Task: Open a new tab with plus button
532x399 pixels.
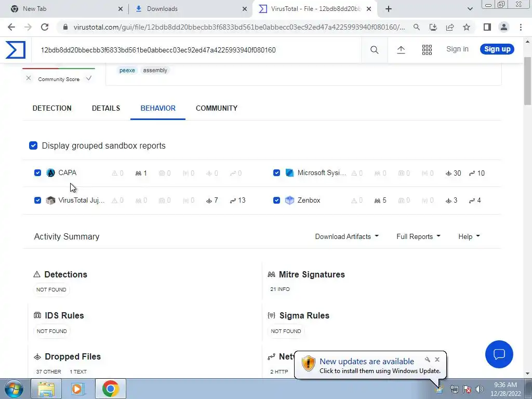Action: (389, 9)
